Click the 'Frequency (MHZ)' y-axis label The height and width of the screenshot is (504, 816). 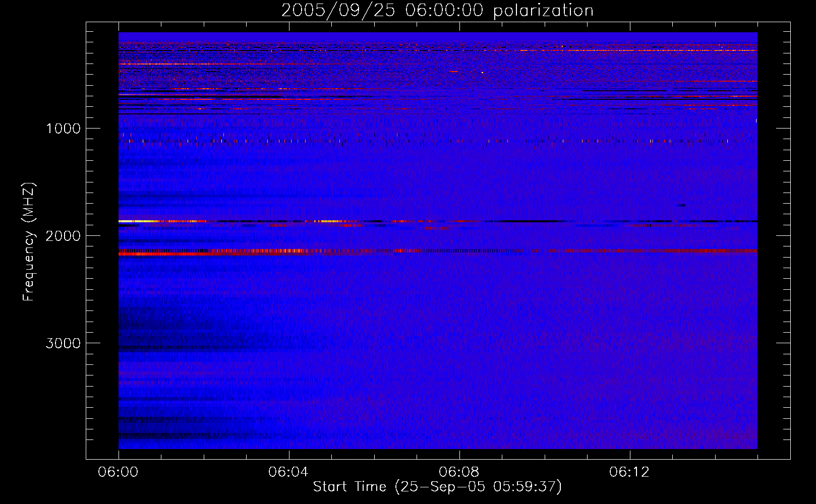[x=28, y=242]
